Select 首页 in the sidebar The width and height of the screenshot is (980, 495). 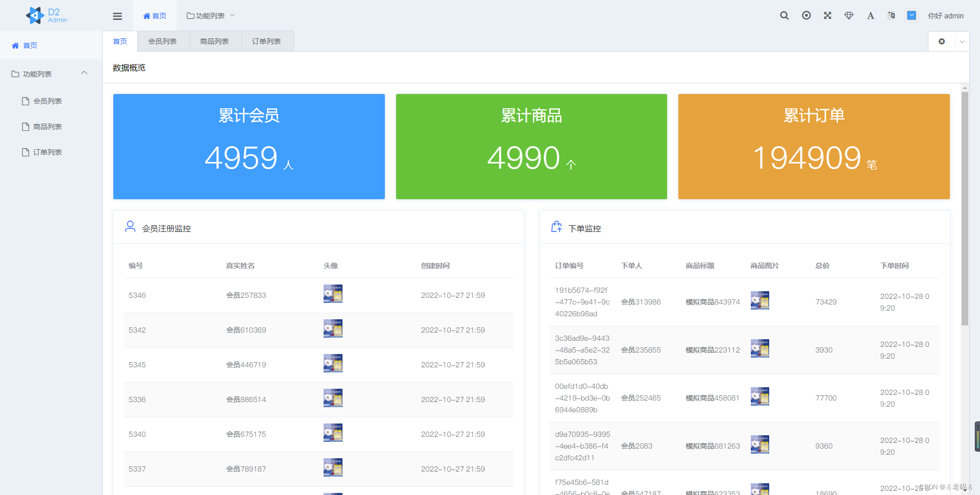click(x=51, y=45)
